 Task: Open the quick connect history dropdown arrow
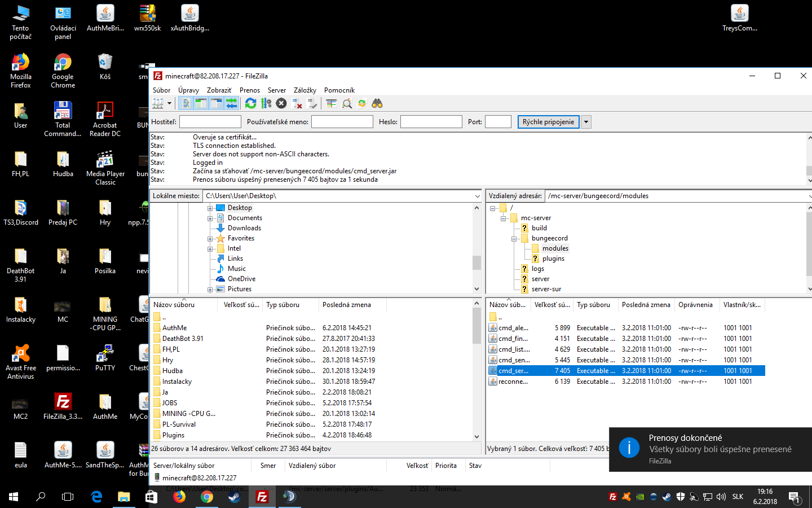(586, 122)
